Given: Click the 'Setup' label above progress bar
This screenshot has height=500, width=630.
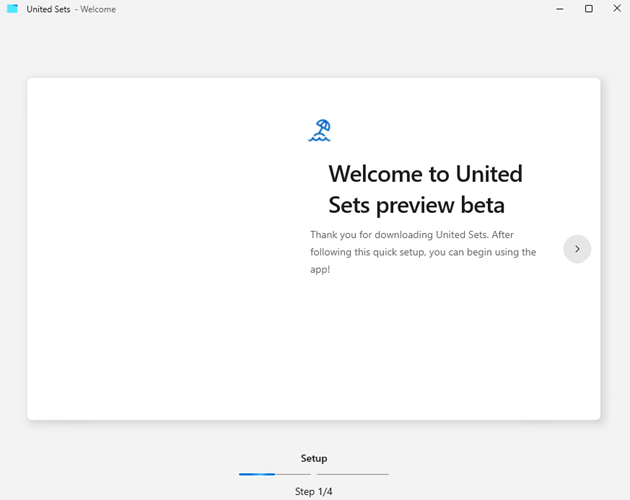Looking at the screenshot, I should [314, 459].
